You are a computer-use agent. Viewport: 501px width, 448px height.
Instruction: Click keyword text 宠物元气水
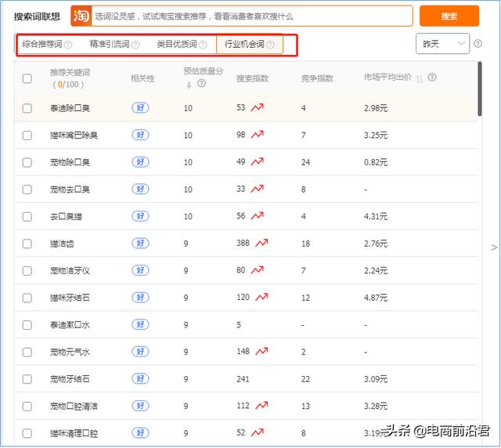(x=70, y=352)
